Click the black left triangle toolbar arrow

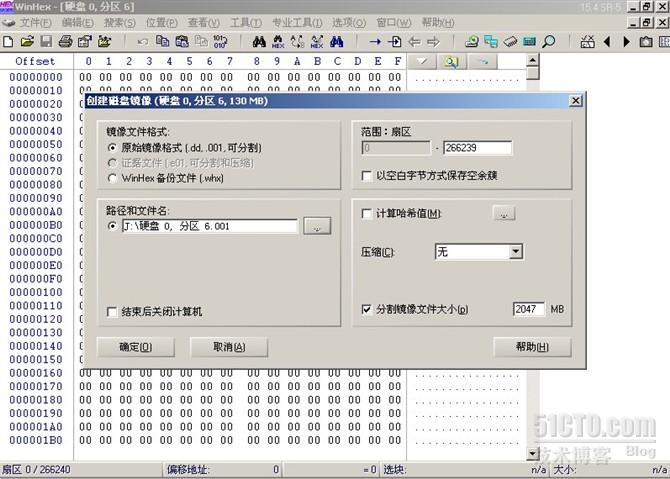click(x=607, y=41)
